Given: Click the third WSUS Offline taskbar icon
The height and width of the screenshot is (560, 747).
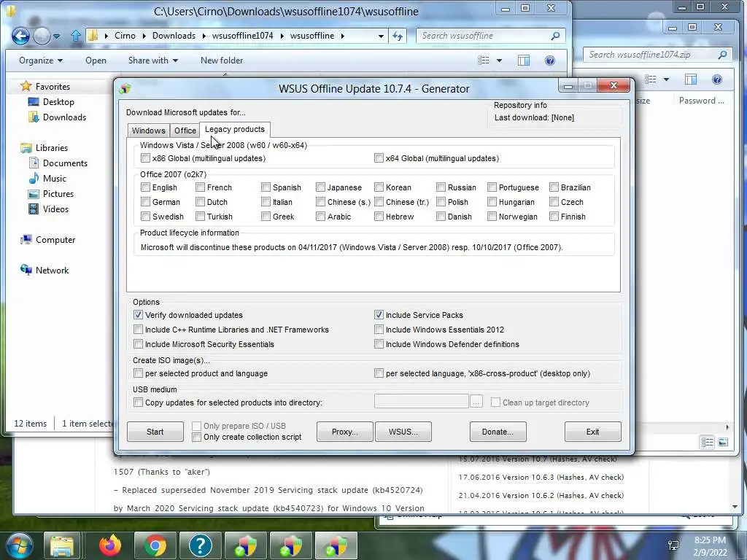Looking at the screenshot, I should click(x=336, y=545).
